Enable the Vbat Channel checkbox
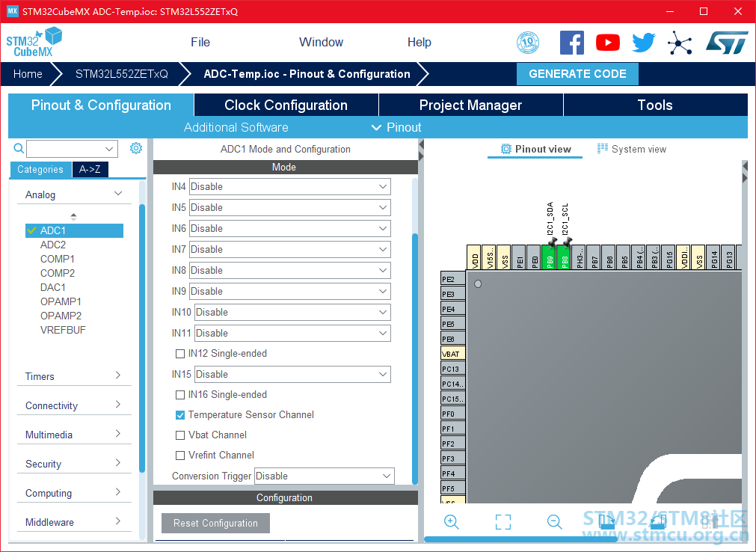 [x=180, y=435]
